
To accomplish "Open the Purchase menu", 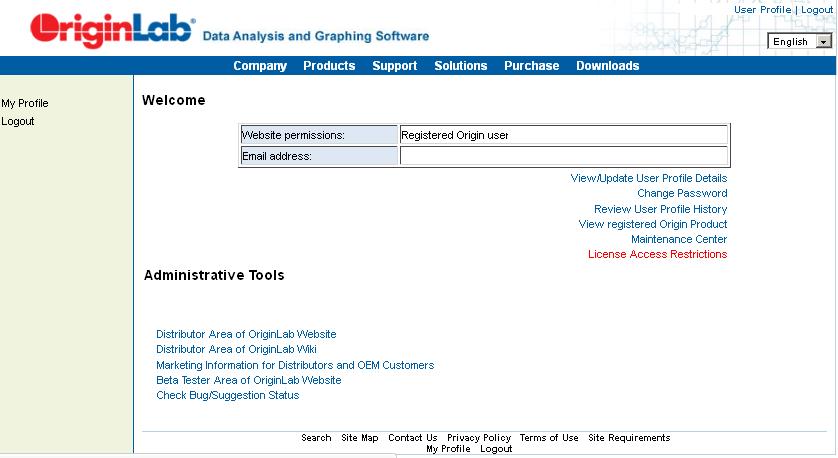I will (532, 66).
